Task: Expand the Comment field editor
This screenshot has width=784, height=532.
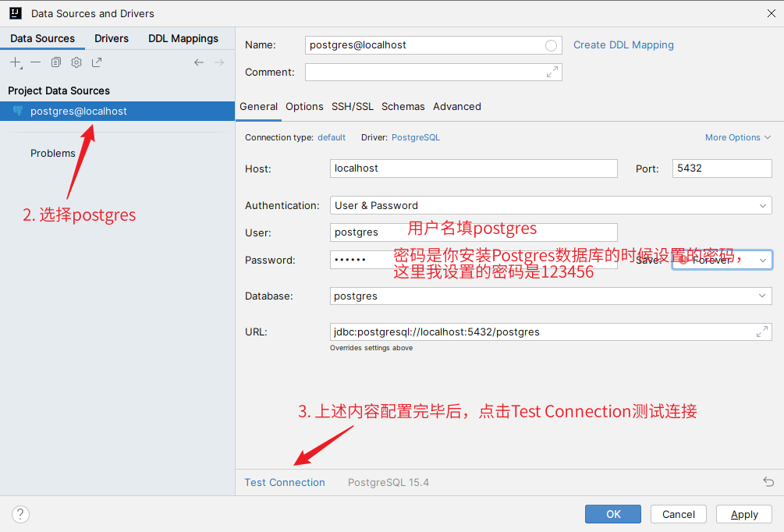Action: coord(552,72)
